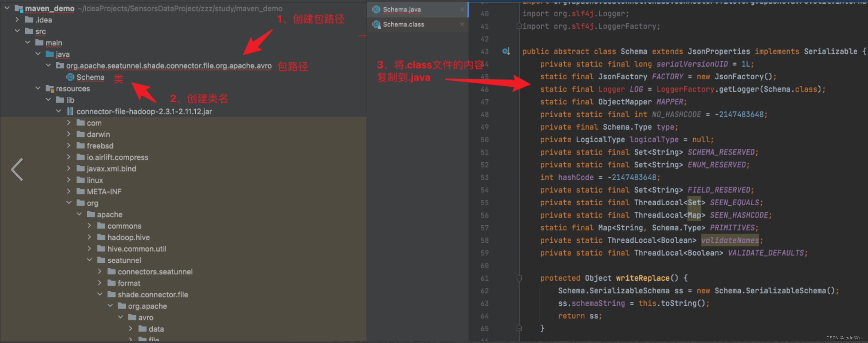The width and height of the screenshot is (868, 343).
Task: Collapse the apache folder chevron
Action: 79,214
